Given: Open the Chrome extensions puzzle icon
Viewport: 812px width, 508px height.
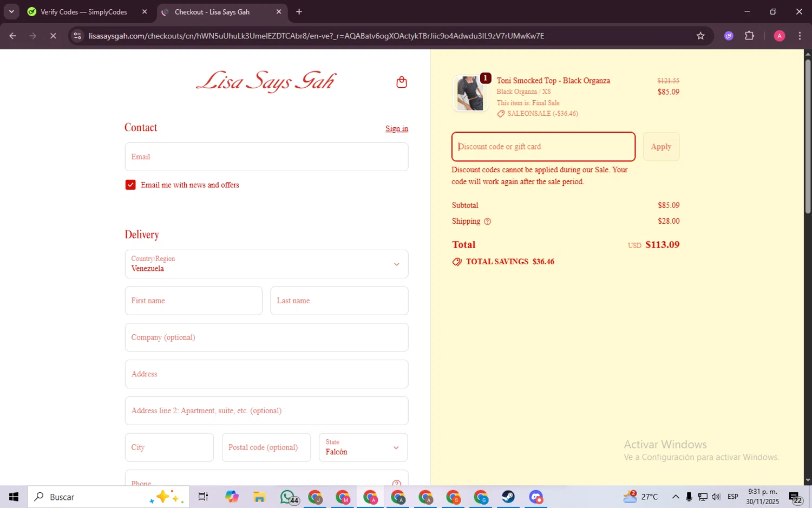Looking at the screenshot, I should pos(749,36).
